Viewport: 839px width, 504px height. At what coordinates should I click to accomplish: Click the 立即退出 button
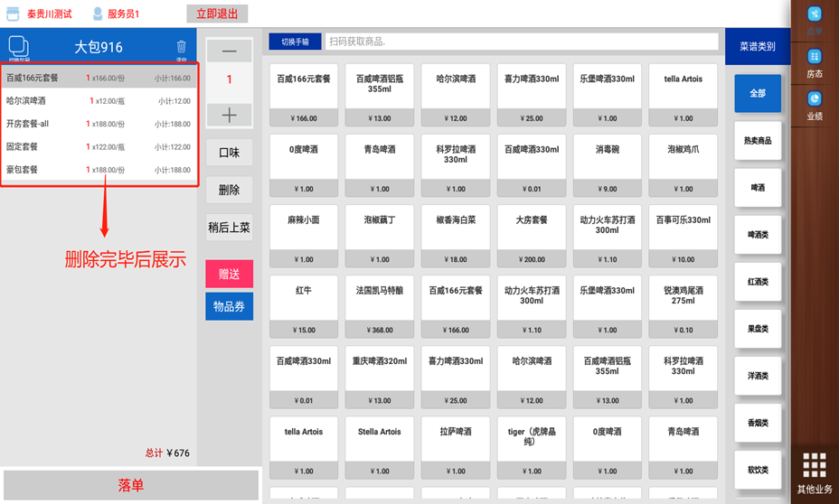[217, 14]
